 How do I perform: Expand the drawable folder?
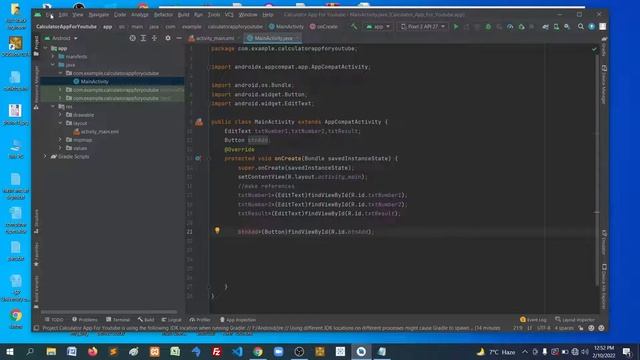pyautogui.click(x=60, y=115)
